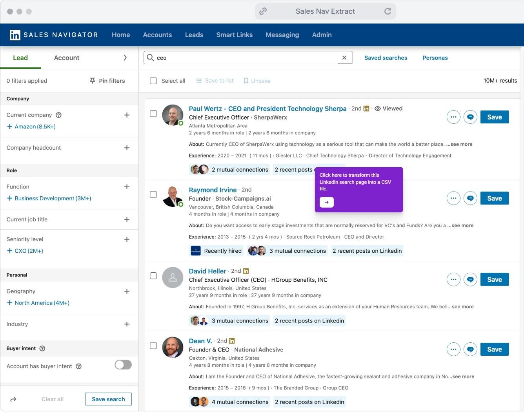
Task: Message David Heller via chat icon
Action: coord(470,279)
